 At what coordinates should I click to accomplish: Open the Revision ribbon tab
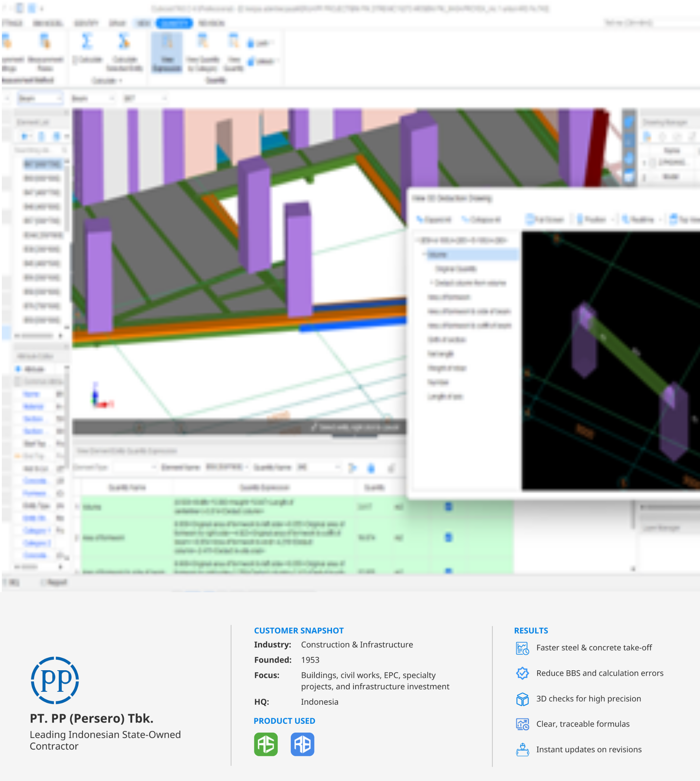click(x=211, y=24)
